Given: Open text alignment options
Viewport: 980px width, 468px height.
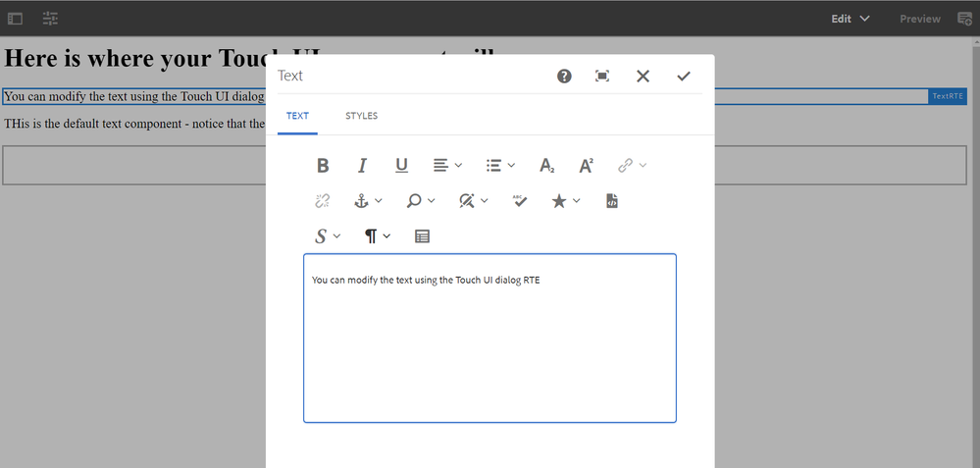Looking at the screenshot, I should point(447,166).
